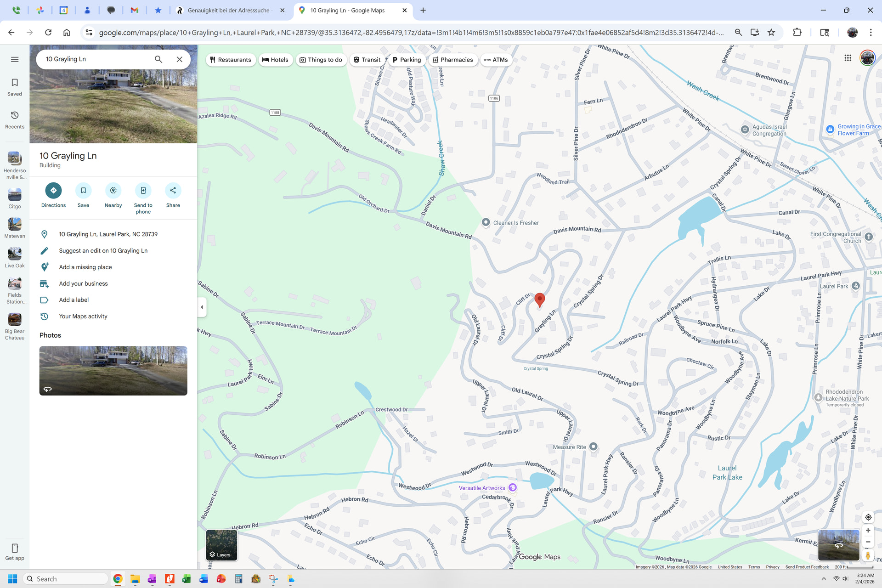Save 10 Grayling Ln place
Screen dimensions: 882x588
(x=83, y=191)
